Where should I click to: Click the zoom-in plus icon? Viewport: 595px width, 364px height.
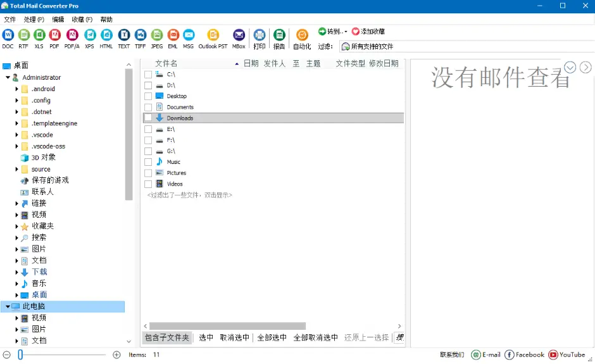tap(116, 355)
